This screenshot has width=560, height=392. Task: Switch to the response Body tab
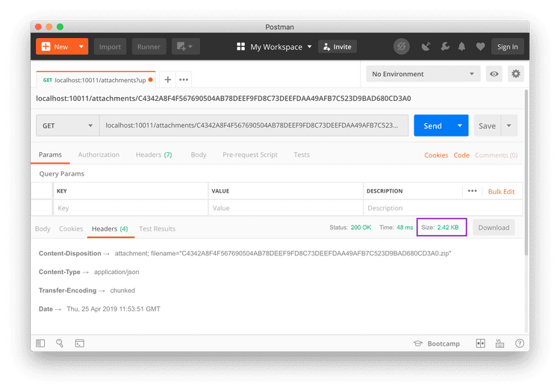pyautogui.click(x=43, y=228)
